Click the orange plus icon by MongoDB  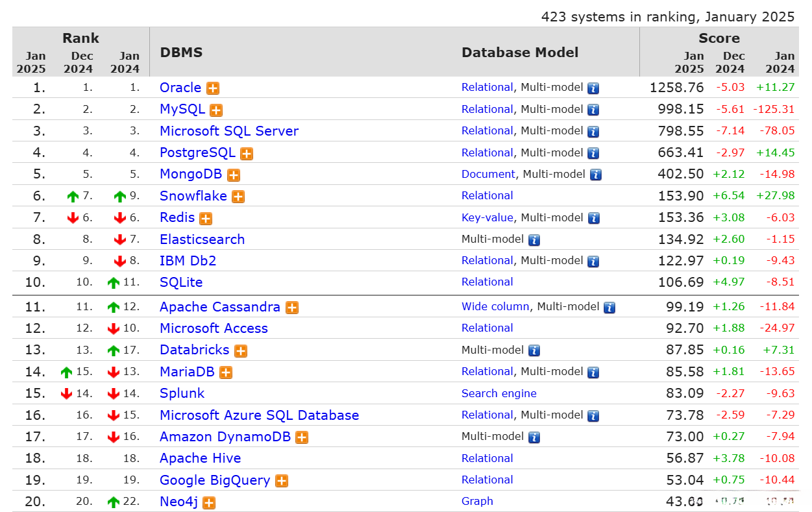pyautogui.click(x=234, y=175)
